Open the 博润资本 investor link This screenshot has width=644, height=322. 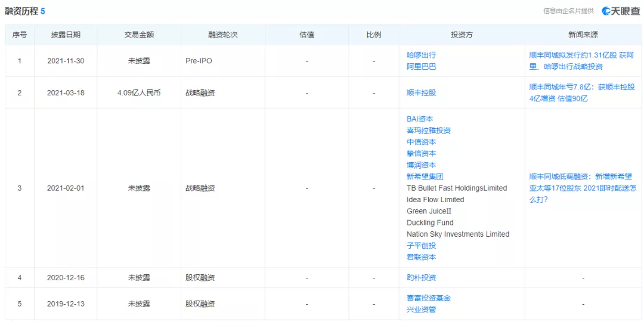click(421, 165)
